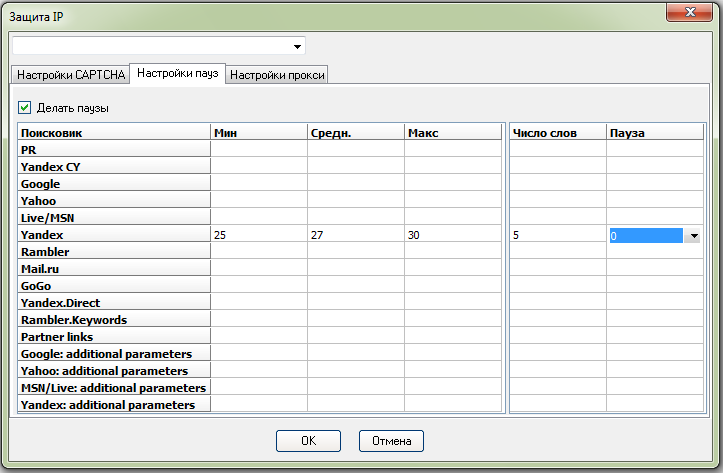Select the Yandex row header
Screen dimensions: 723x473
114,235
